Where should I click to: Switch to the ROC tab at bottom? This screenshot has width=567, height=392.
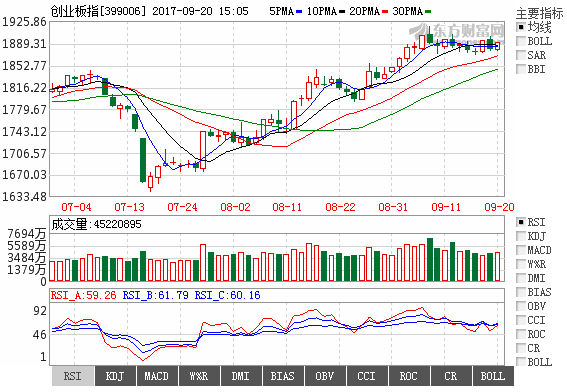click(409, 376)
